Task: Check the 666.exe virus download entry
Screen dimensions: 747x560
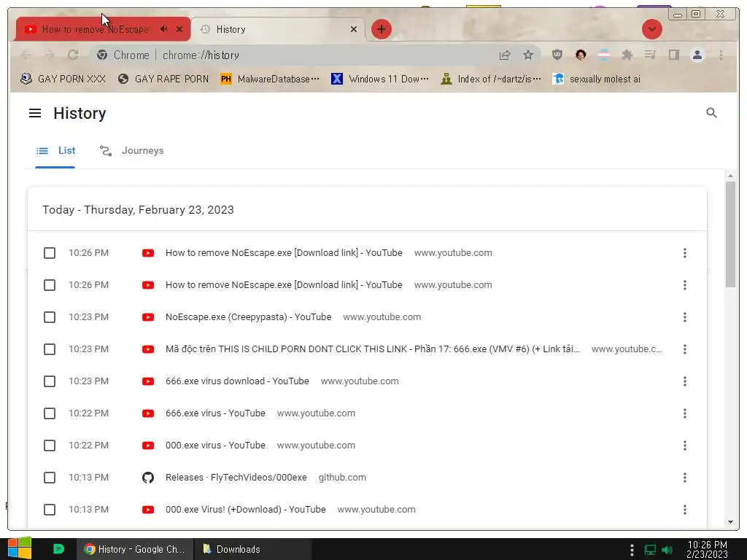Action: click(50, 381)
